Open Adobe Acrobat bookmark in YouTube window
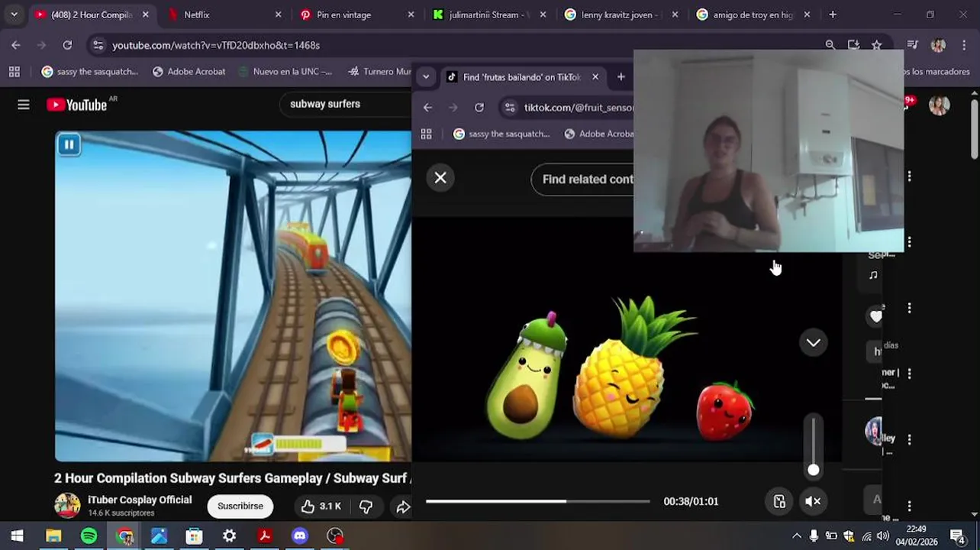 pos(189,72)
